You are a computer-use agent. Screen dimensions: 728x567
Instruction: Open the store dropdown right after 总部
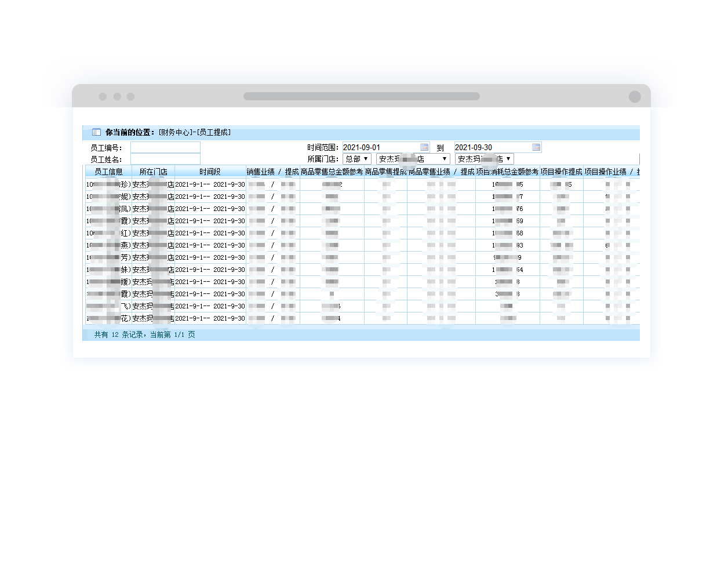coord(413,159)
